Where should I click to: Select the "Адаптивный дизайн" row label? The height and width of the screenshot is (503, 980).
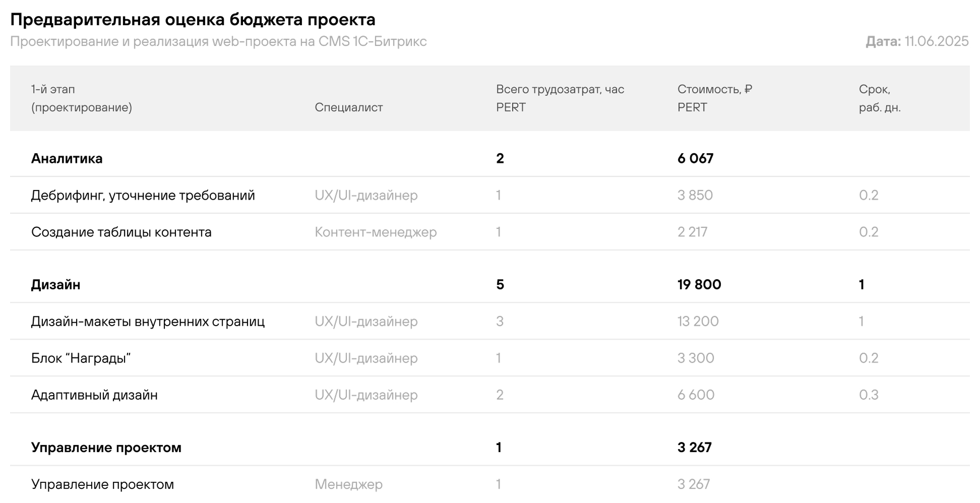[x=94, y=395]
